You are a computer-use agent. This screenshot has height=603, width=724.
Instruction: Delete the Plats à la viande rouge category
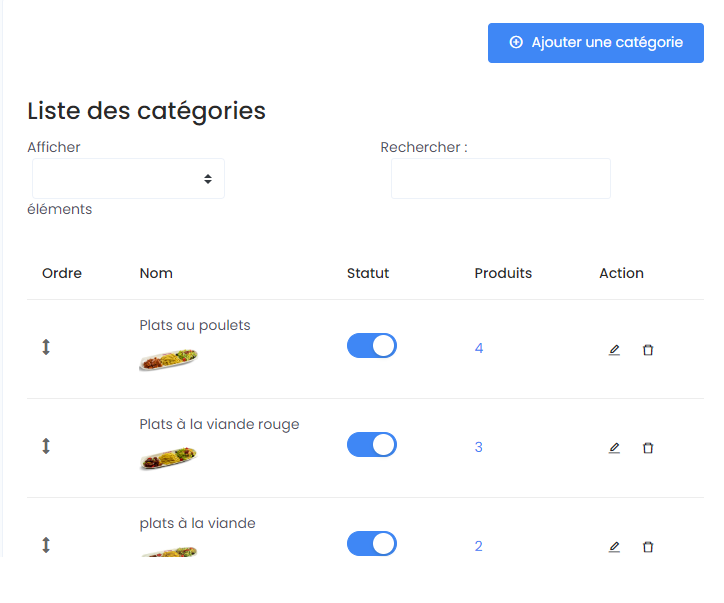click(x=648, y=448)
